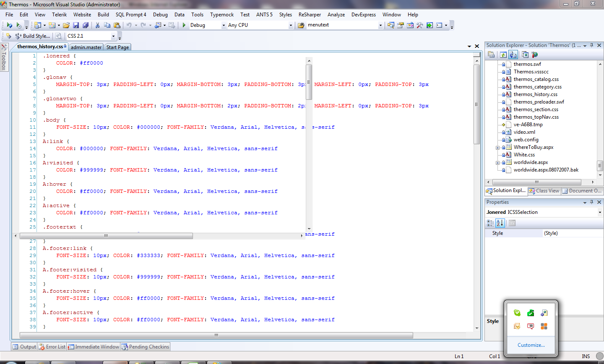Open the DevExpress menu
Viewport: 604px width, 364px height.
point(364,15)
